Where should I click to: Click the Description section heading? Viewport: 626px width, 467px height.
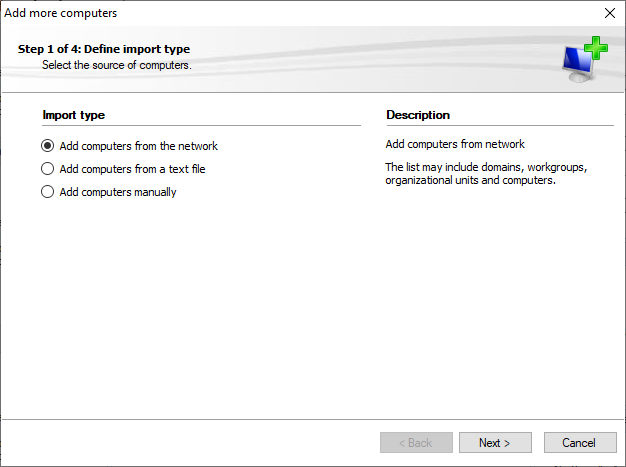pyautogui.click(x=418, y=115)
